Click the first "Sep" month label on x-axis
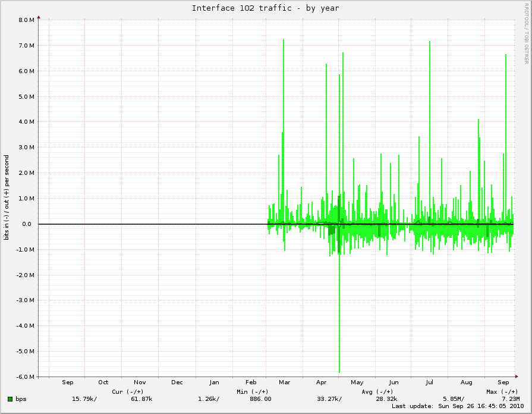The height and width of the screenshot is (414, 532). [68, 382]
